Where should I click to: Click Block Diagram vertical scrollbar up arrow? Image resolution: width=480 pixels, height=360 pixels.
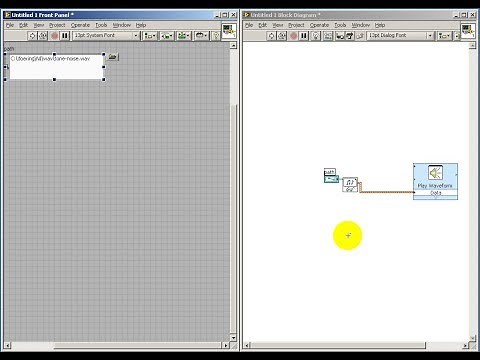tap(472, 46)
